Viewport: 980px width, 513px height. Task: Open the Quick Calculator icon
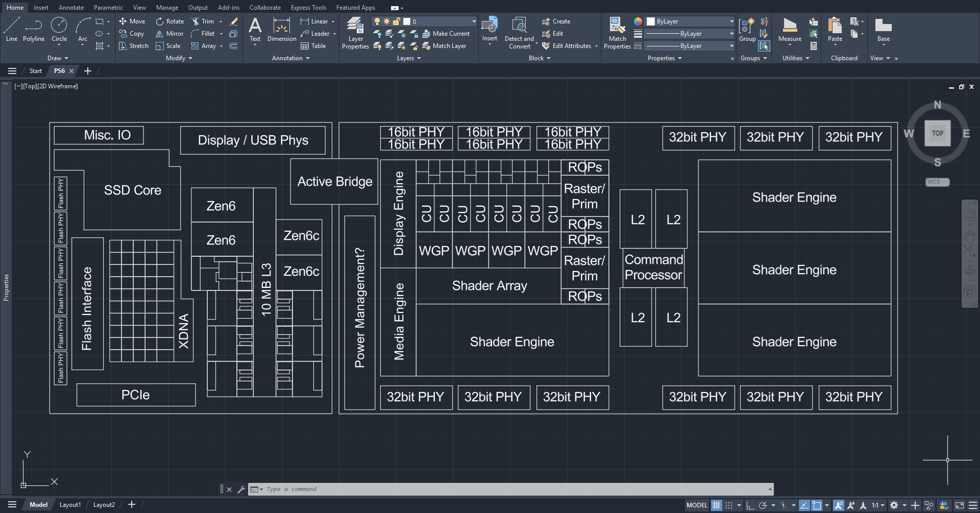pyautogui.click(x=814, y=46)
